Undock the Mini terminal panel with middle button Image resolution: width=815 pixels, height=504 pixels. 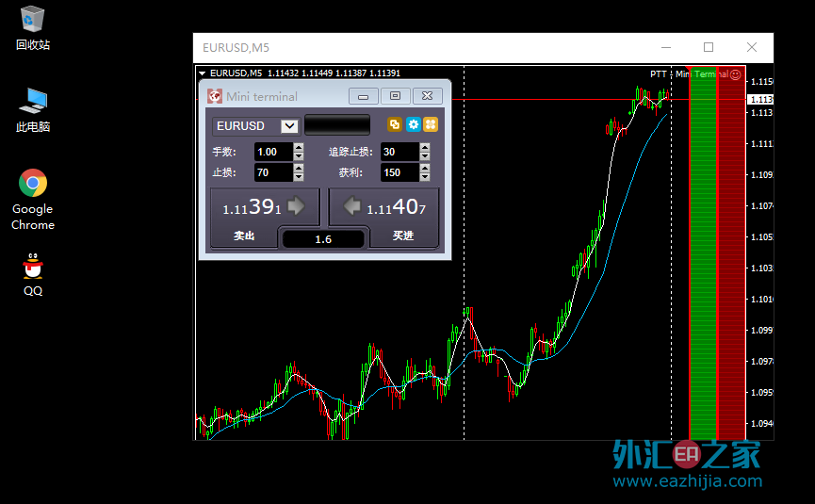pyautogui.click(x=395, y=96)
